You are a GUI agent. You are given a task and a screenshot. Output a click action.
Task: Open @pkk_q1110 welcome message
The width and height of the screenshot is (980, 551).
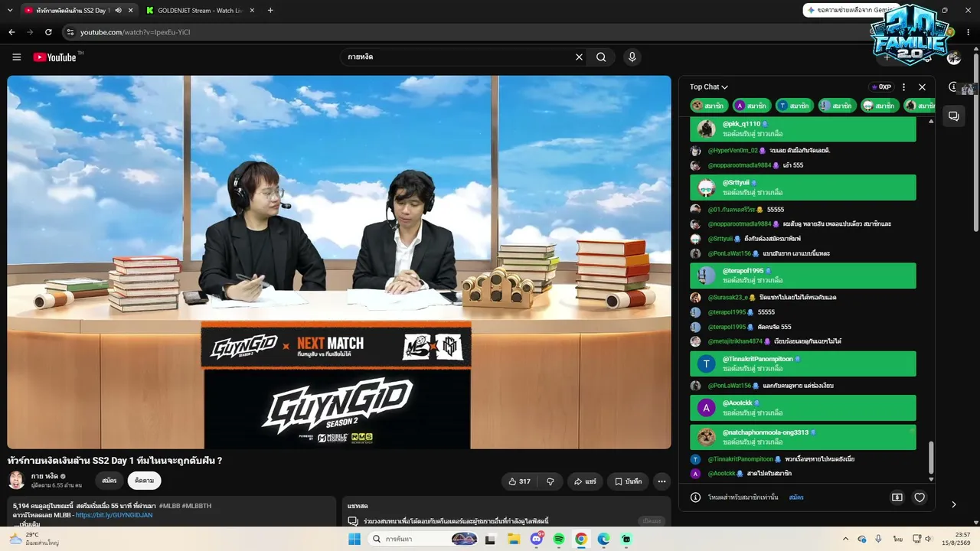click(x=803, y=129)
